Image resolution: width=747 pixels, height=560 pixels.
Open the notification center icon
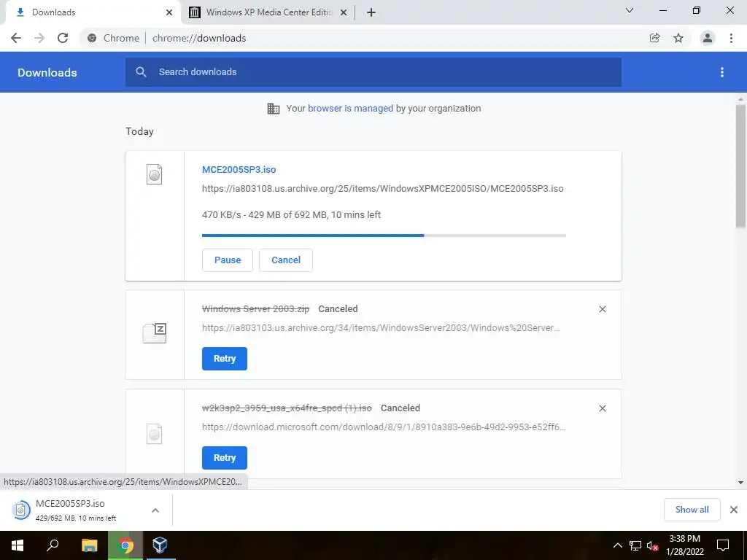pyautogui.click(x=723, y=545)
